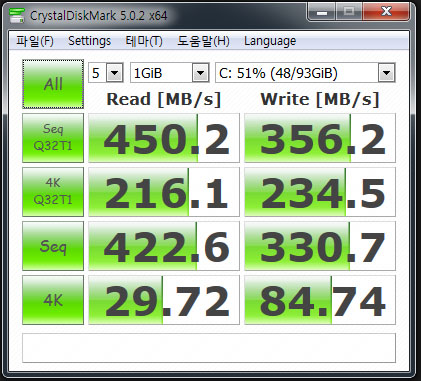Viewport: 421px width, 381px height.
Task: Run the Seq benchmark button
Action: (53, 246)
